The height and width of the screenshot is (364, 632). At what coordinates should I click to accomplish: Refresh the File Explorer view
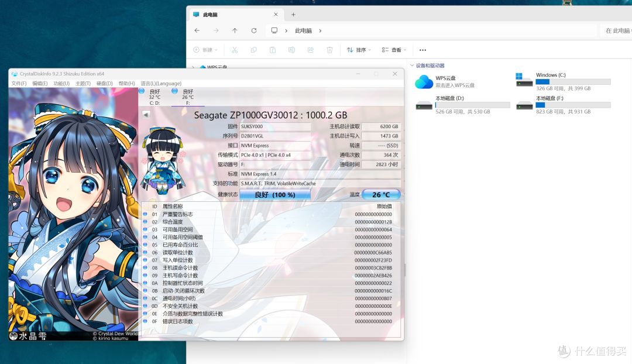pyautogui.click(x=254, y=30)
